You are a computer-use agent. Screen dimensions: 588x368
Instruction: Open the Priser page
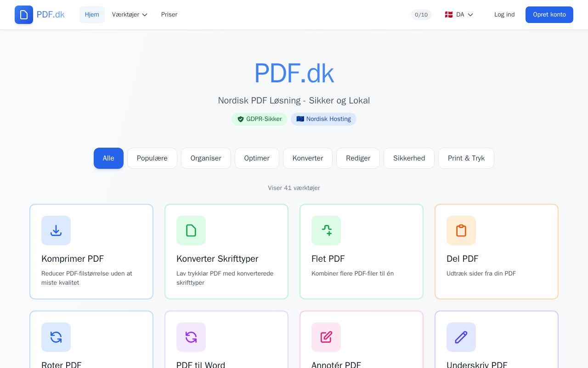coord(169,15)
